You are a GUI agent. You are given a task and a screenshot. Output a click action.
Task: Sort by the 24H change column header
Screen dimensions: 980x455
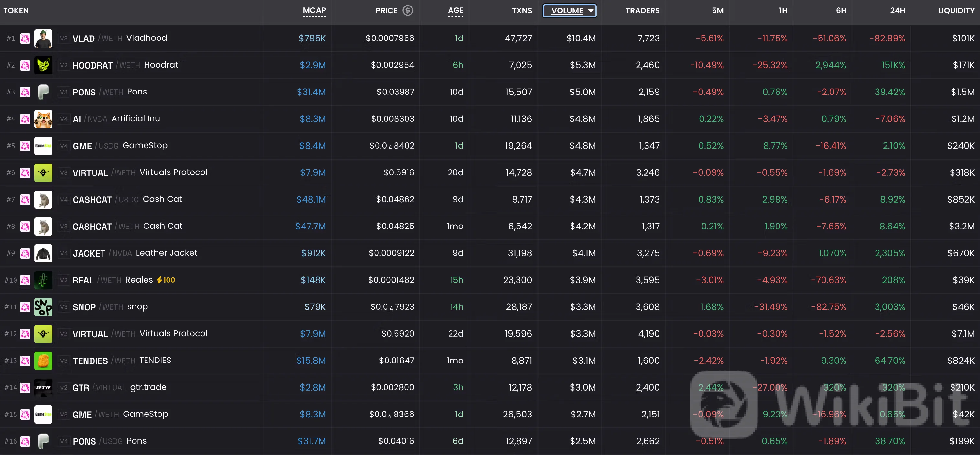898,11
